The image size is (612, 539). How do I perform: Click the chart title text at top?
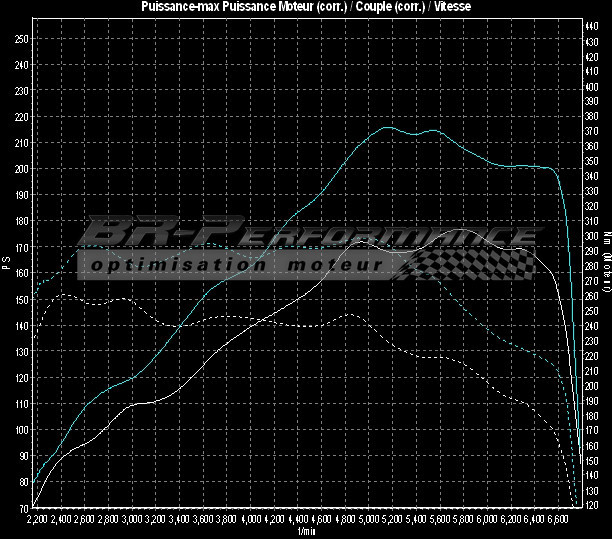(x=306, y=7)
